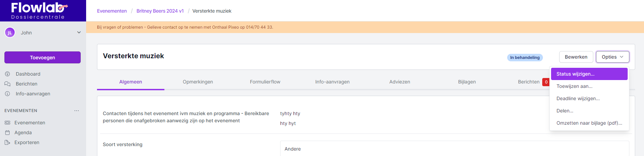Choose 'Toewijzen aan...' menu option
This screenshot has height=156, width=644.
point(575,86)
